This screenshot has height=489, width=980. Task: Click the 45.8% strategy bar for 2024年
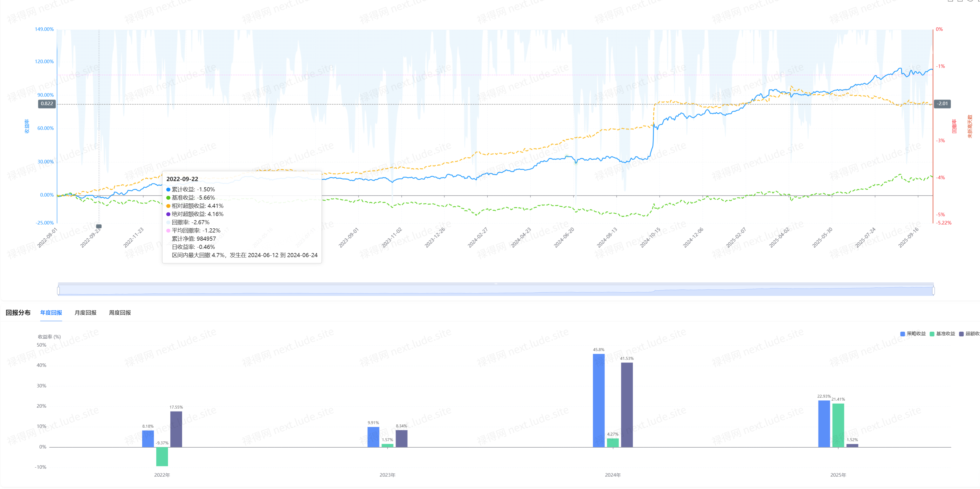pyautogui.click(x=598, y=400)
